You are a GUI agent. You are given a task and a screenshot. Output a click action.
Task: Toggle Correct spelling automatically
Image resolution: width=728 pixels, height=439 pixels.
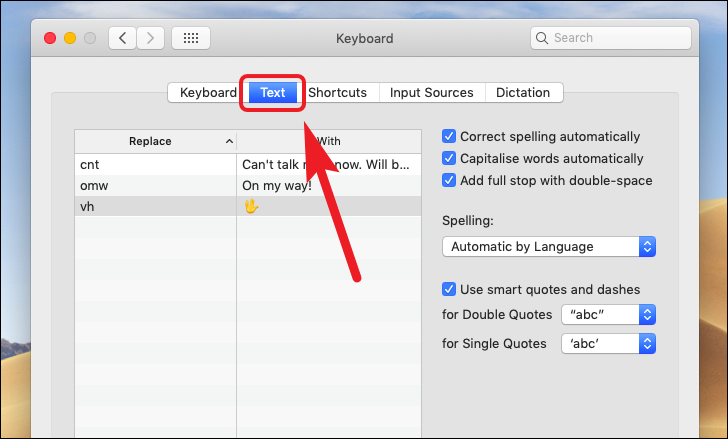[x=449, y=136]
